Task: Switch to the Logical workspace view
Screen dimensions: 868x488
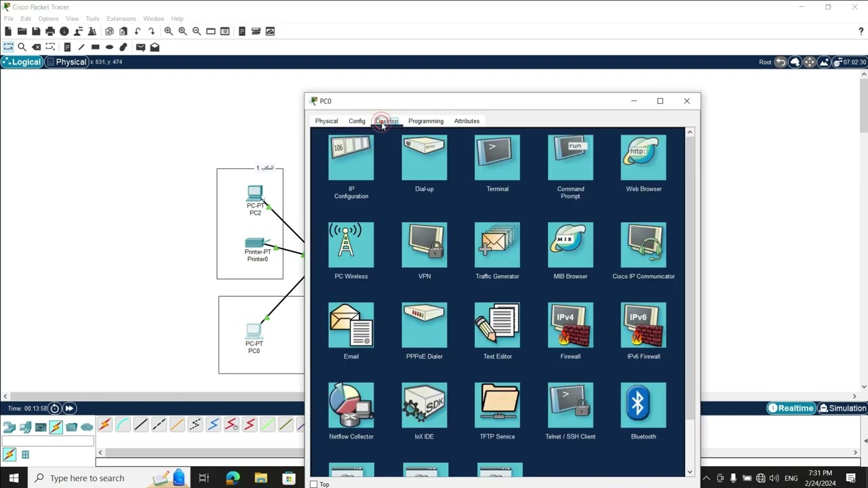Action: tap(22, 62)
